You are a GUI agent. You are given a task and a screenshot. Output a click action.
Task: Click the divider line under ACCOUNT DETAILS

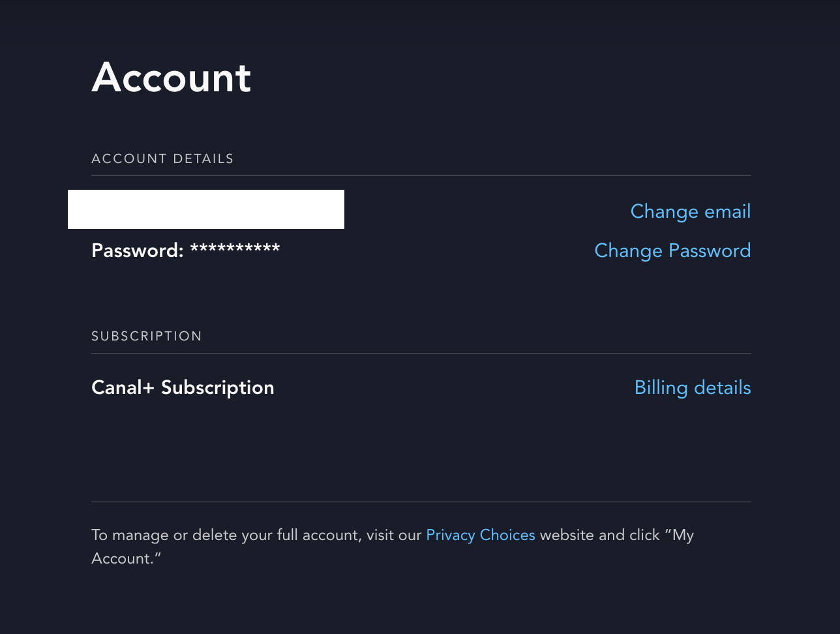point(421,175)
